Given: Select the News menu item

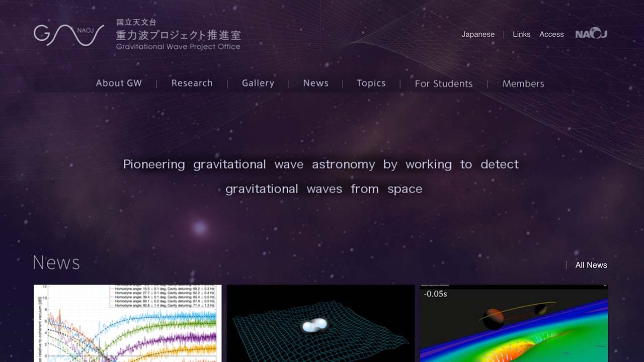Looking at the screenshot, I should (315, 83).
